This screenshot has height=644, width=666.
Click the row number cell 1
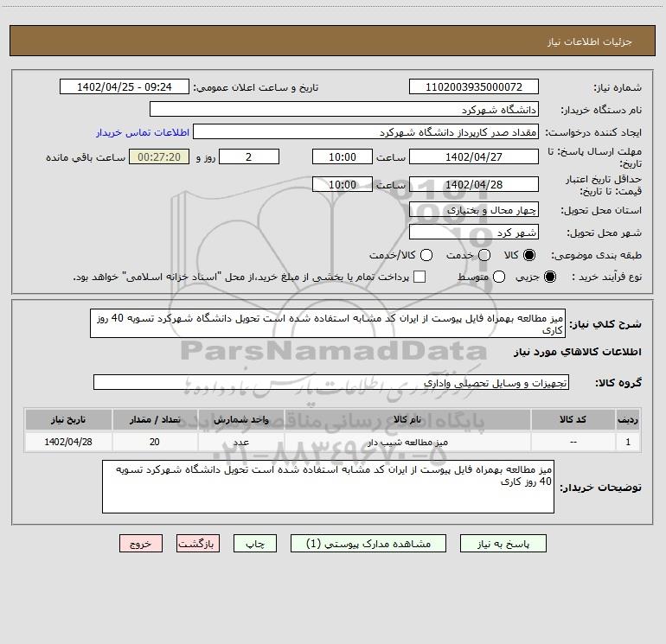pos(628,443)
